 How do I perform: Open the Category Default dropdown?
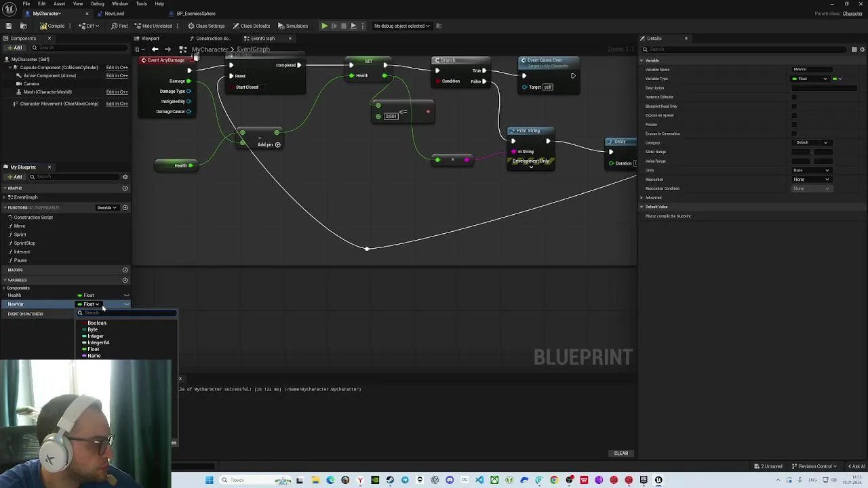811,142
